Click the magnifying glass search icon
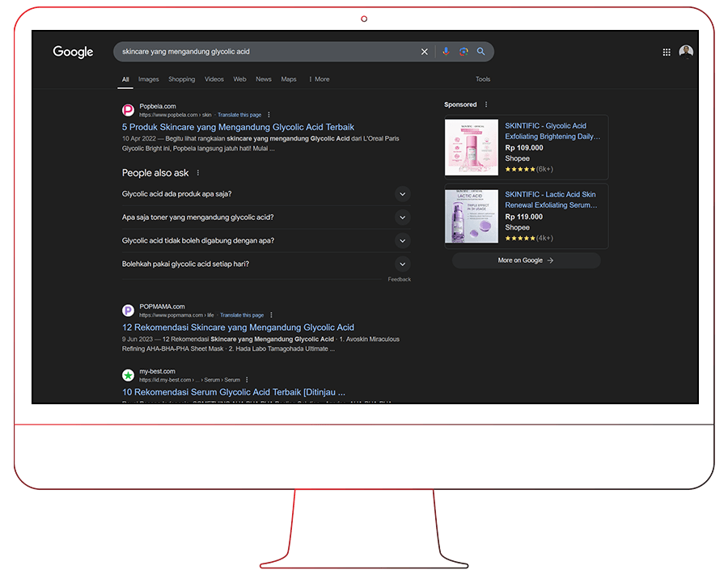This screenshot has height=574, width=728. point(481,52)
